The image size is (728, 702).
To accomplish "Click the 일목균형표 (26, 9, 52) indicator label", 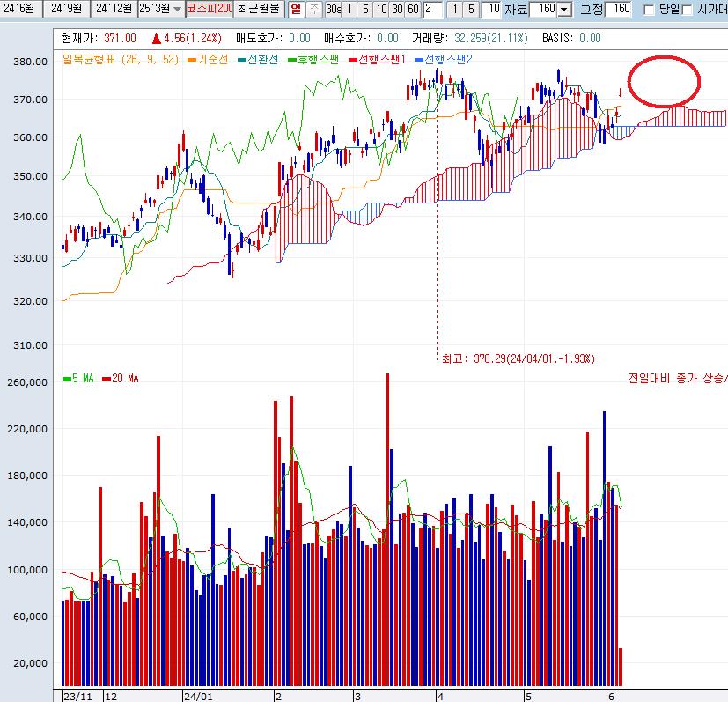I will tap(120, 59).
